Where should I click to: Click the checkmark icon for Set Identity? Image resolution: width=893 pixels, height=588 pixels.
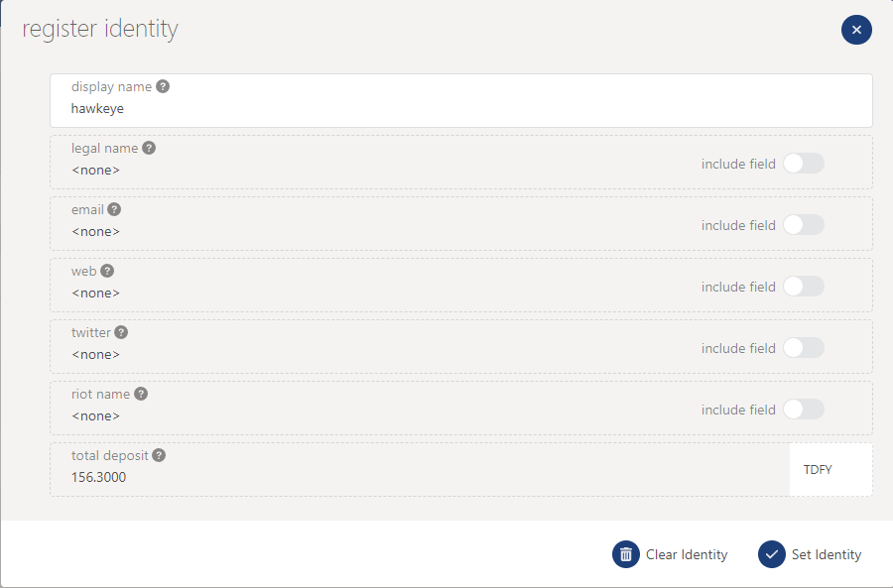(772, 554)
